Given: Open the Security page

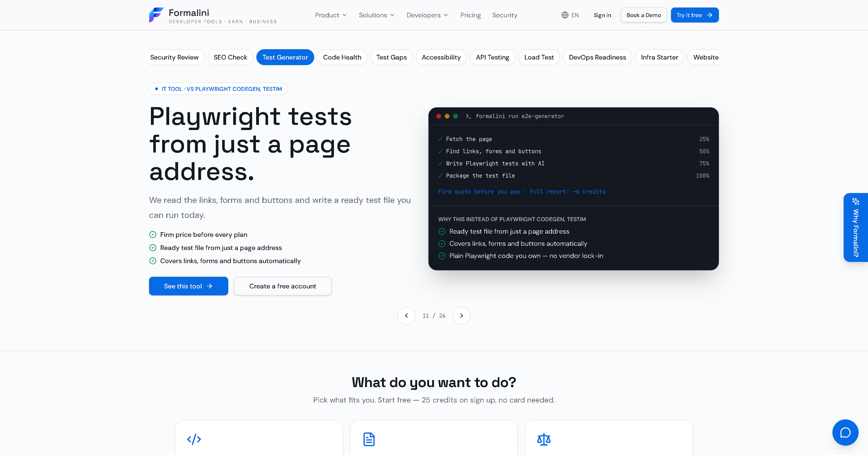Looking at the screenshot, I should pyautogui.click(x=505, y=15).
